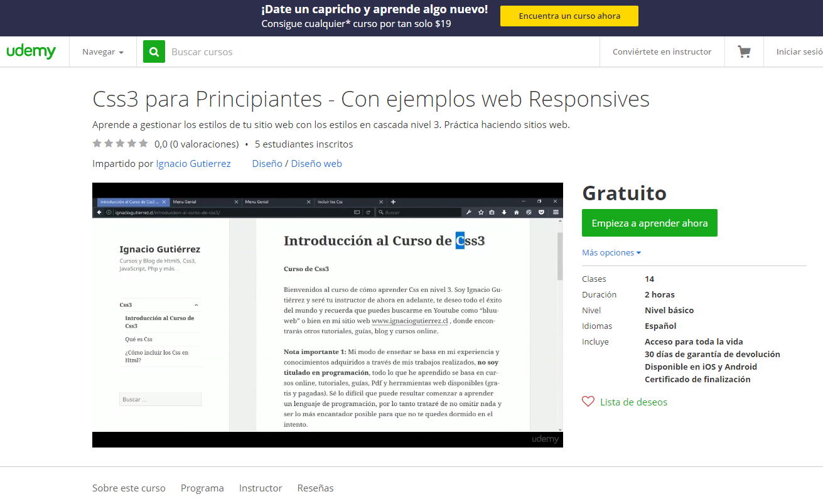Expand the Navegar dropdown menu
This screenshot has height=504, width=823.
coord(103,51)
